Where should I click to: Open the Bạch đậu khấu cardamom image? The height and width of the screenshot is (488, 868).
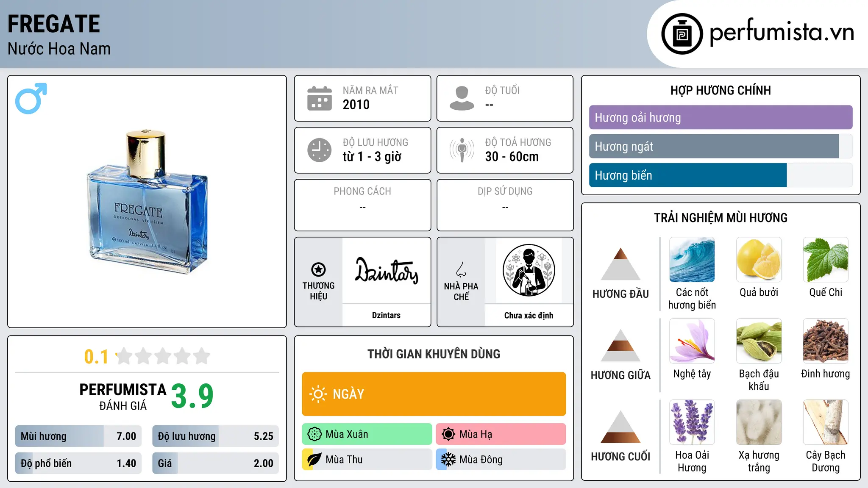tap(759, 341)
